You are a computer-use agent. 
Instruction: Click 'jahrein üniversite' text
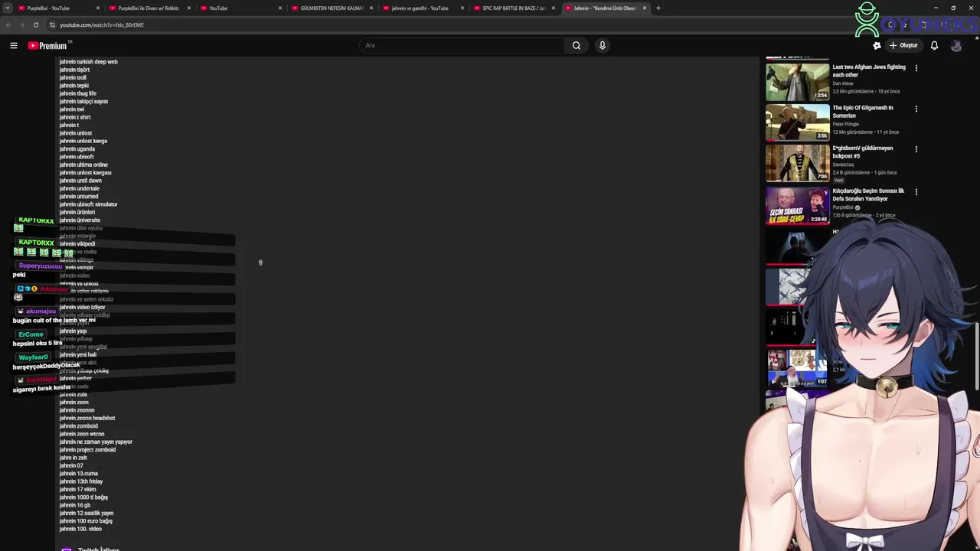pyautogui.click(x=80, y=220)
